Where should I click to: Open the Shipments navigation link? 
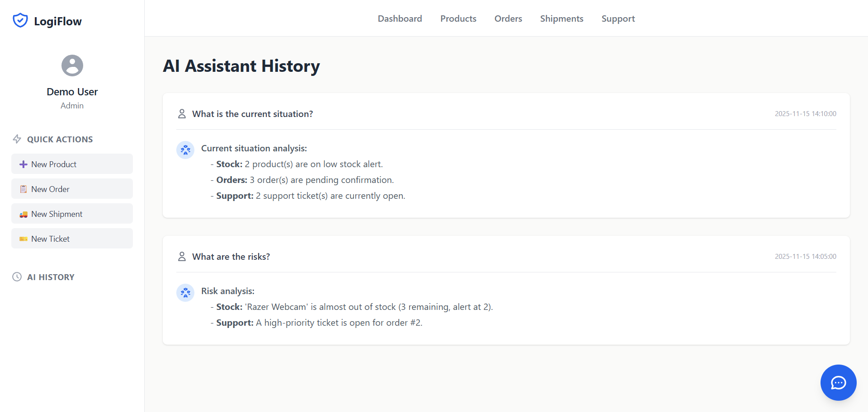click(x=562, y=19)
